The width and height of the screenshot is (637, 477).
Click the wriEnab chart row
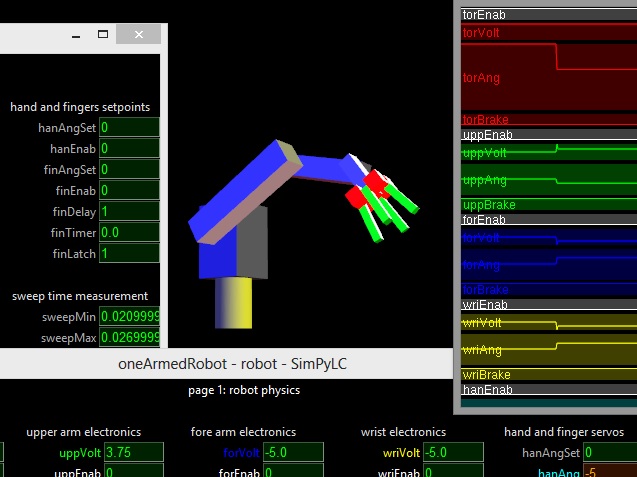[549, 304]
